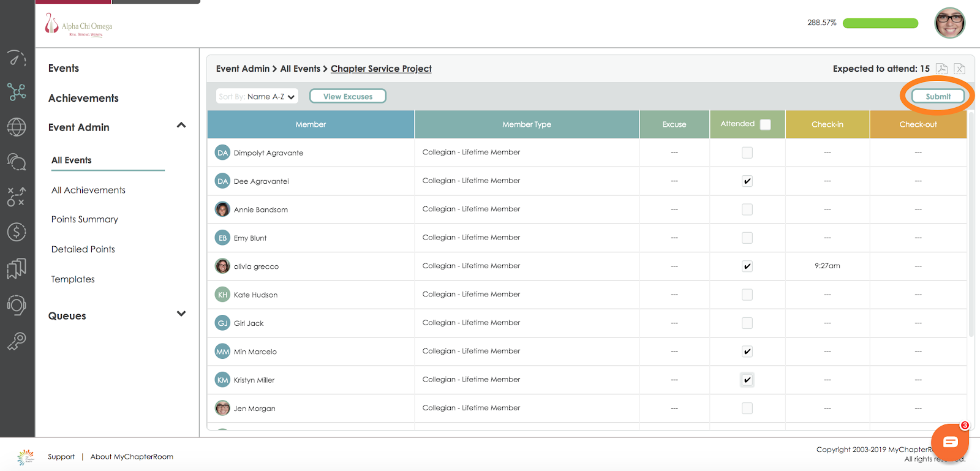The width and height of the screenshot is (980, 471).
Task: Open the Chapter Service Project breadcrumb link
Action: click(381, 69)
